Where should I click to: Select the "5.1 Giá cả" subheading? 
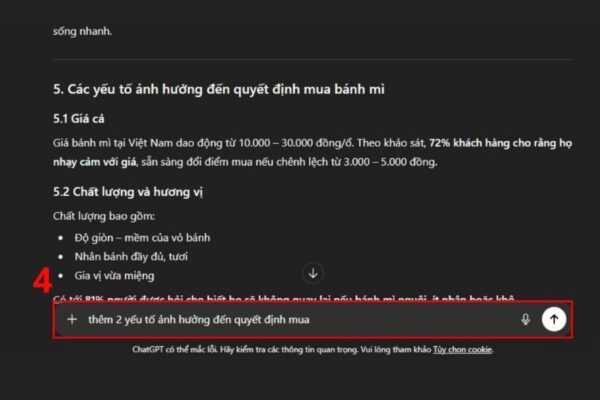coord(78,119)
